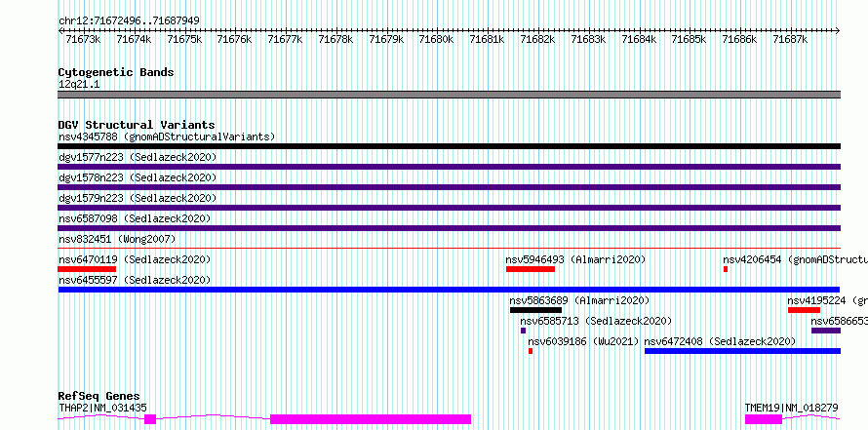Click the chr12:71672496..71687949 coordinates text
Screen dimensions: 868x430
pyautogui.click(x=129, y=20)
